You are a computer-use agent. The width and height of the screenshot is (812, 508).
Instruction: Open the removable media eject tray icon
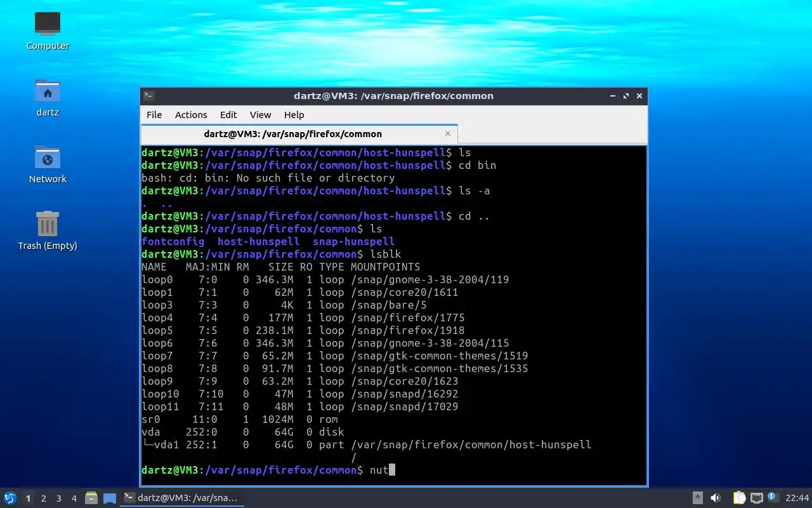click(697, 498)
